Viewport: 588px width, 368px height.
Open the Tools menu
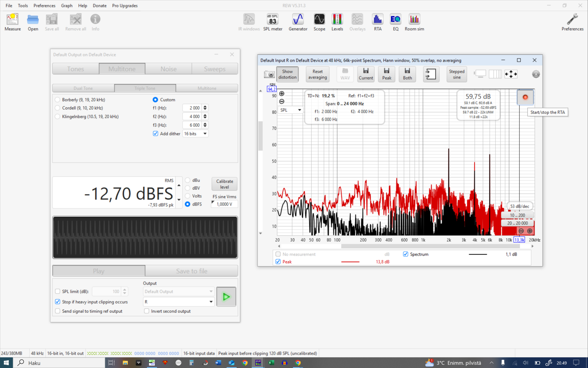point(23,5)
